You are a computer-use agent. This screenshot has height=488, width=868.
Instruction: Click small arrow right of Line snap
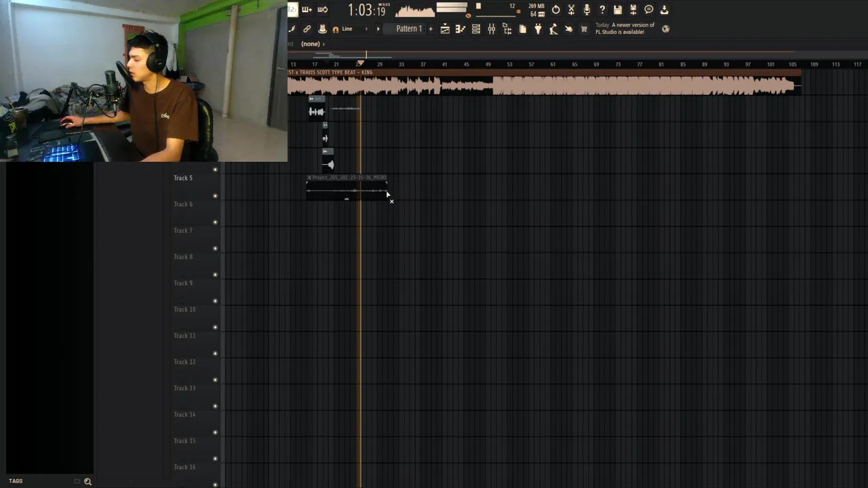(366, 29)
